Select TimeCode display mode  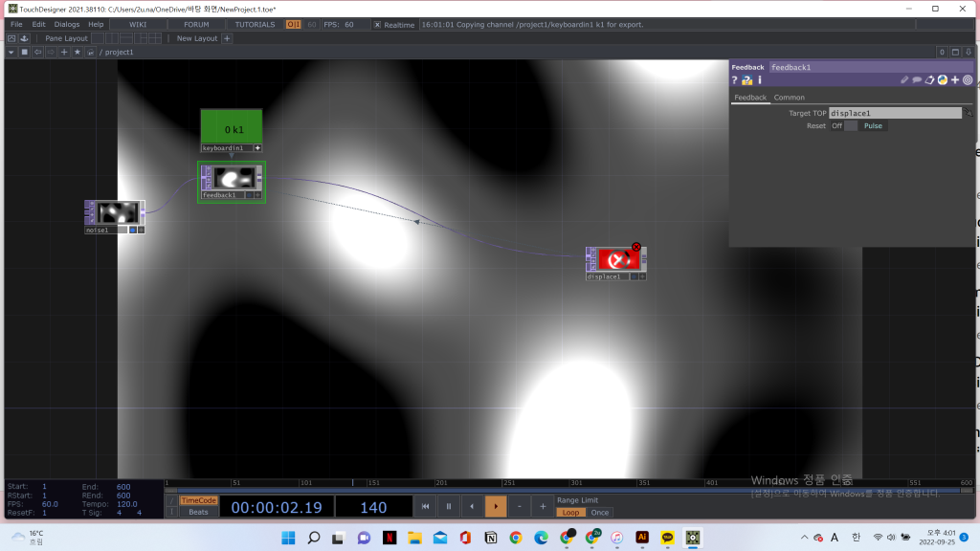[198, 500]
